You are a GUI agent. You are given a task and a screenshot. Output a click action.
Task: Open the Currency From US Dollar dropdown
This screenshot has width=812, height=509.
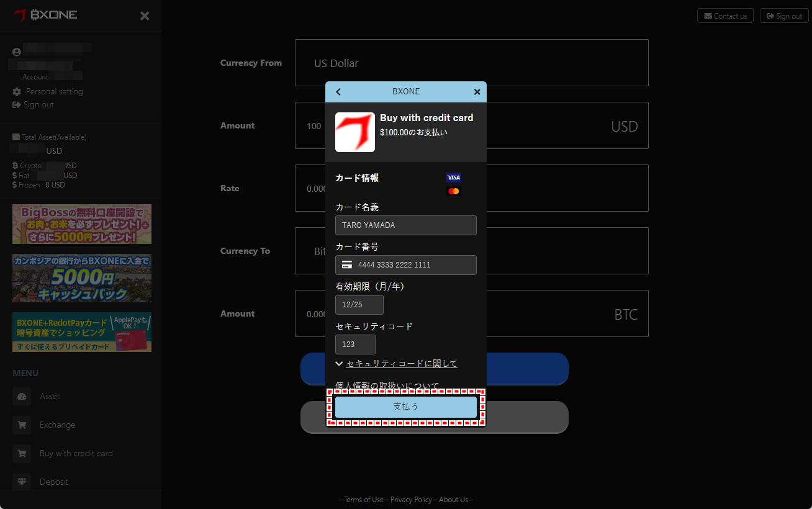(x=472, y=63)
